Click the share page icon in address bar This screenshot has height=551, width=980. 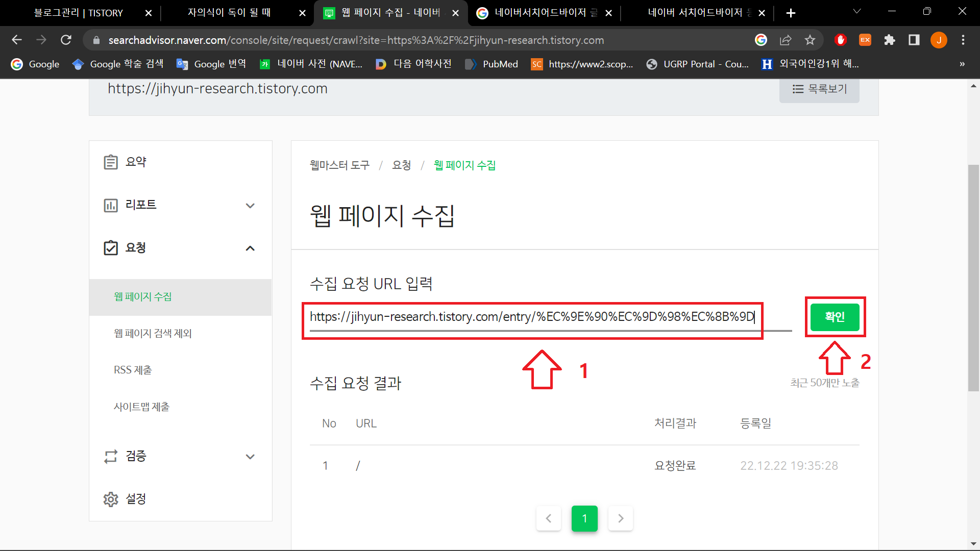(x=786, y=40)
